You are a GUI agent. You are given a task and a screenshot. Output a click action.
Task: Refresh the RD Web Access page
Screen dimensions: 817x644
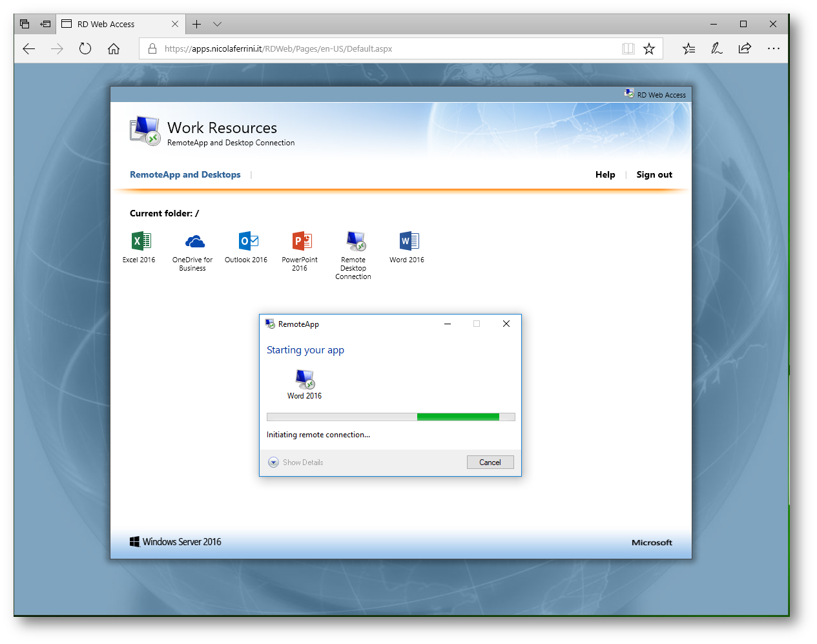85,48
